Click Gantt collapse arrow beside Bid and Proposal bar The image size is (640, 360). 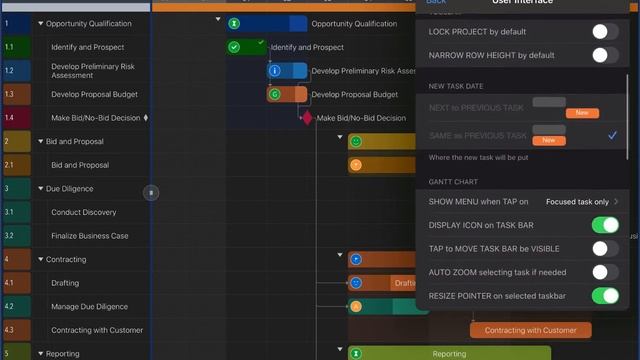(340, 137)
